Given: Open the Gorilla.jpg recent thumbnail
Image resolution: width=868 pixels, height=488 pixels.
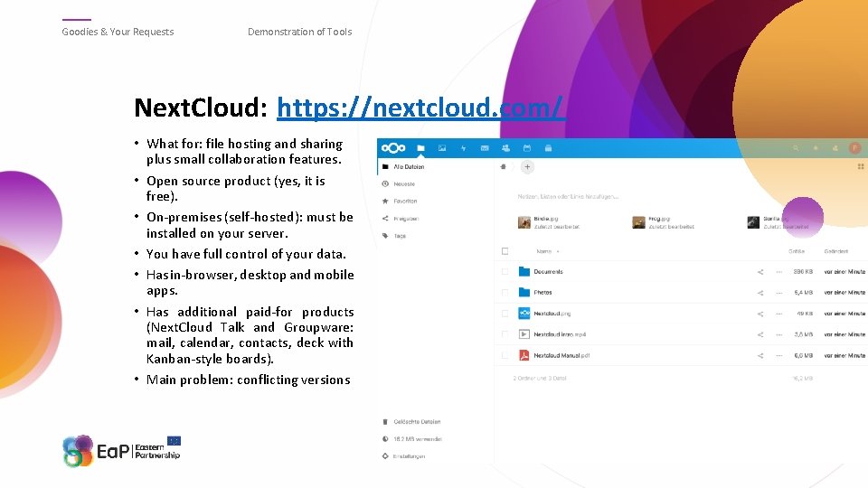Looking at the screenshot, I should [753, 222].
